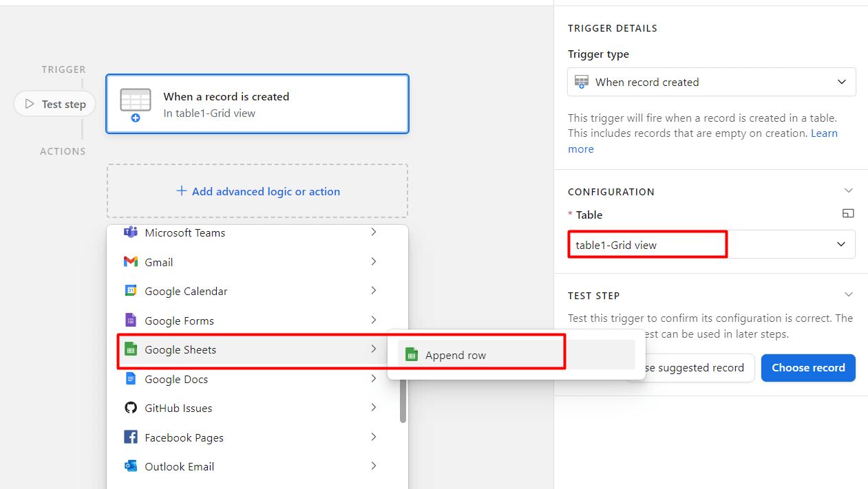Click the Outlook Email app icon
Image resolution: width=868 pixels, height=489 pixels.
click(131, 466)
